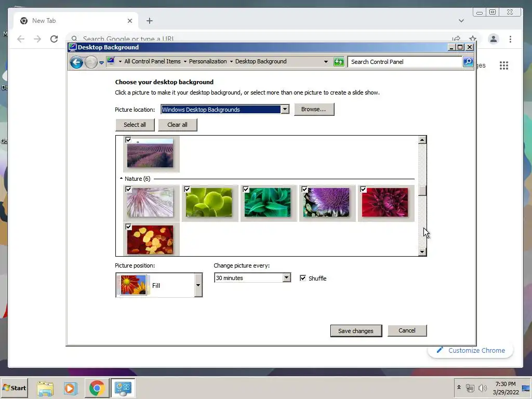Uncheck the green succulent wallpaper checkbox
532x399 pixels.
coord(187,189)
